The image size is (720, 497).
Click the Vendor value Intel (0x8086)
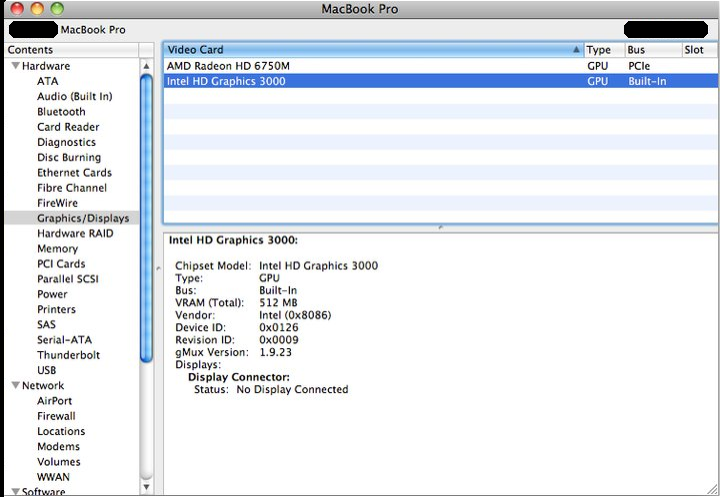[x=295, y=315]
